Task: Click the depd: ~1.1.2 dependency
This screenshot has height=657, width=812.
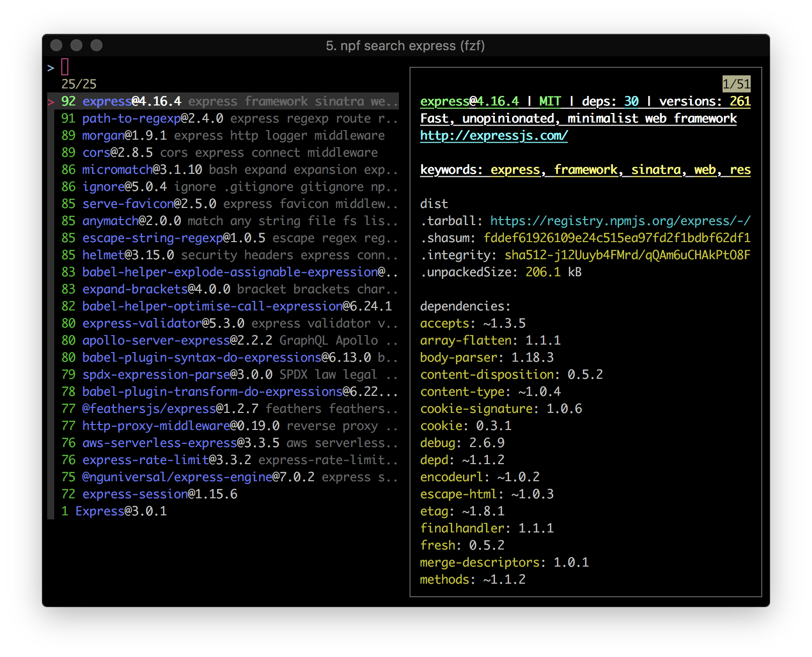Action: point(462,460)
